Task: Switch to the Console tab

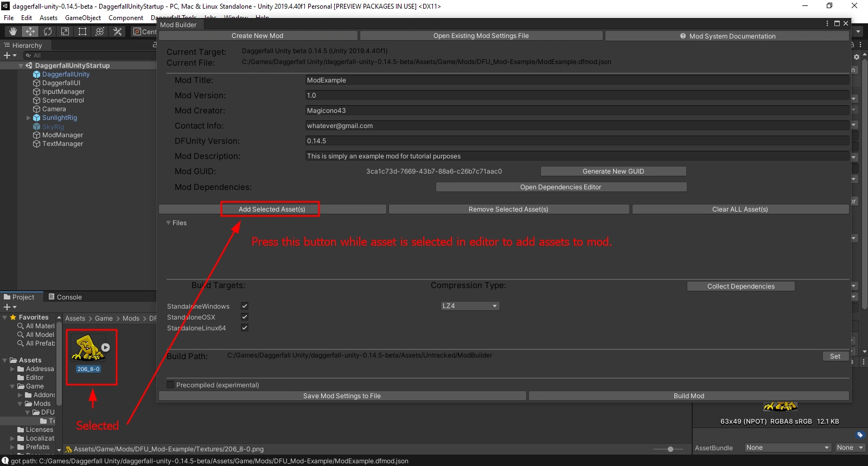Action: (x=65, y=297)
